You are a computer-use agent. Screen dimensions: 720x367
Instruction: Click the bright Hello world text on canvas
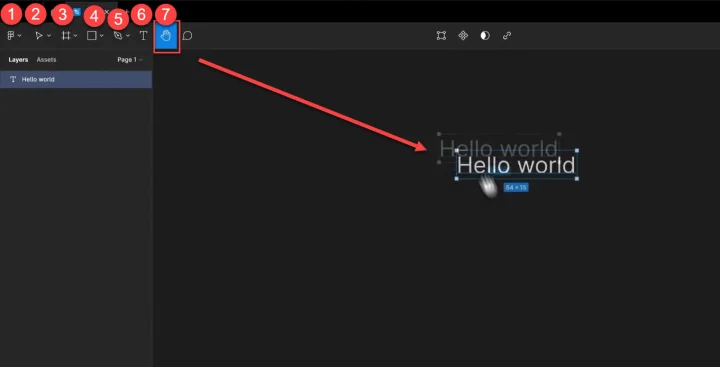coord(516,165)
